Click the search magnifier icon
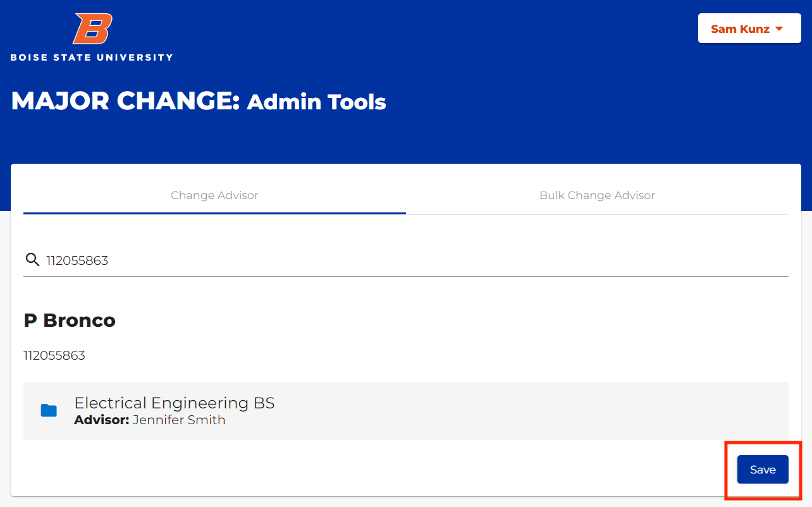 click(32, 260)
